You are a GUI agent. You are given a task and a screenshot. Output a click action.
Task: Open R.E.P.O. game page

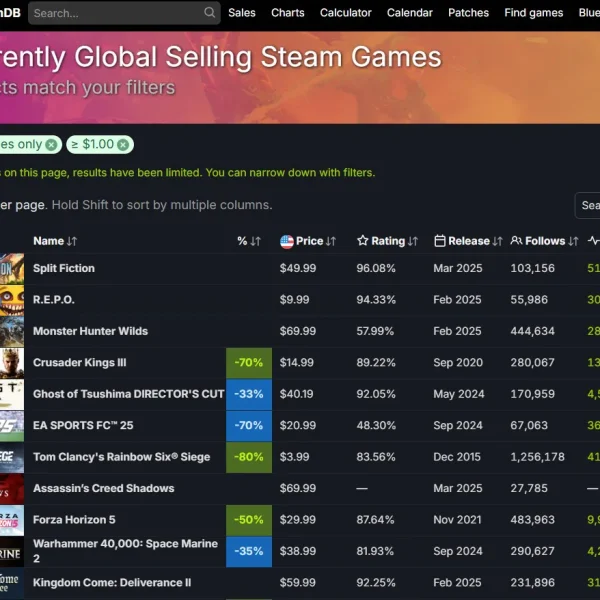point(54,300)
